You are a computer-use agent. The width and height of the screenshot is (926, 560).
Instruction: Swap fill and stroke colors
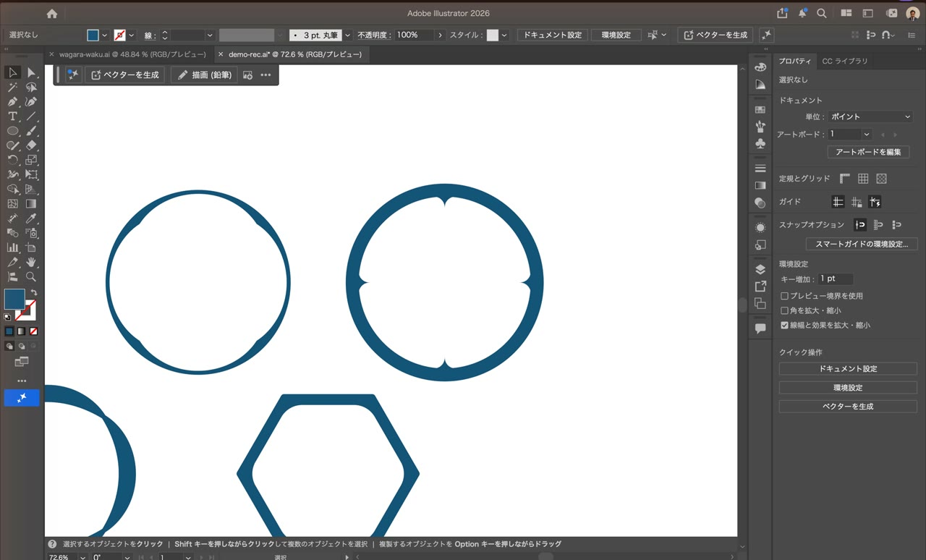pyautogui.click(x=33, y=293)
